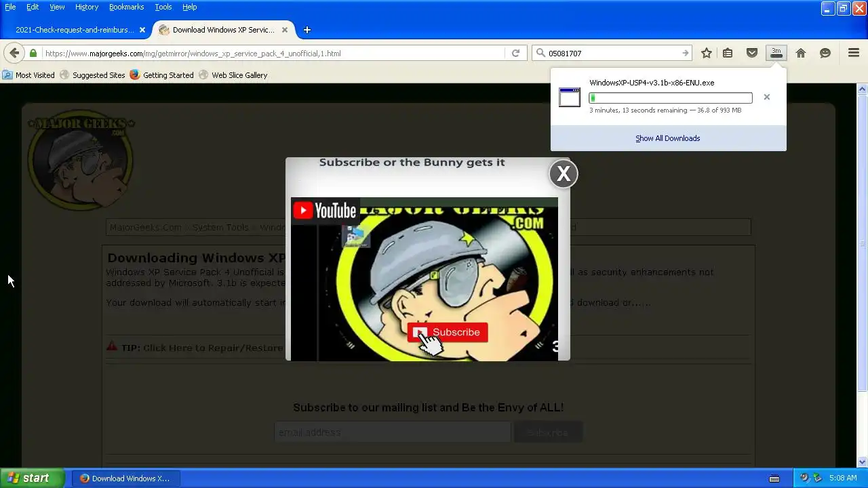The image size is (868, 488).
Task: Close the Subscribe popup with X
Action: (564, 174)
